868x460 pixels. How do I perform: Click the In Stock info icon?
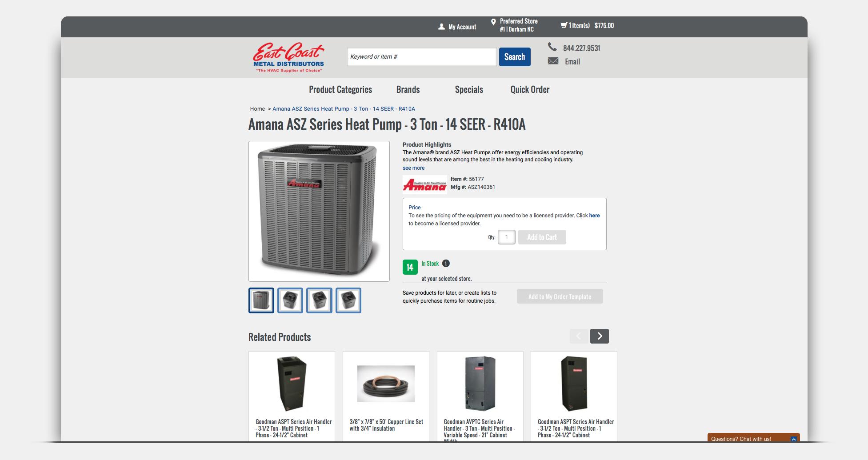pos(446,263)
